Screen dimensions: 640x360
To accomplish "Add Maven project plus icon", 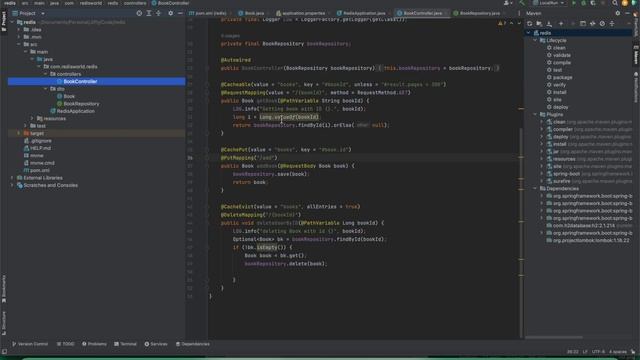I will (561, 24).
